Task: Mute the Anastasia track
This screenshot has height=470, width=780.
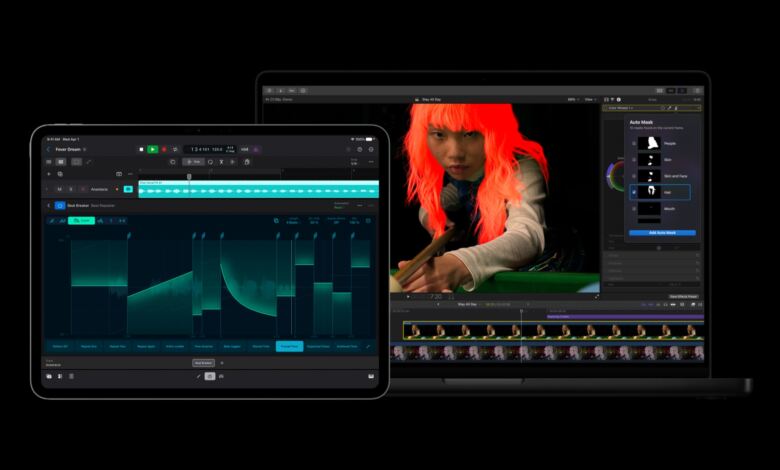Action: [x=60, y=189]
